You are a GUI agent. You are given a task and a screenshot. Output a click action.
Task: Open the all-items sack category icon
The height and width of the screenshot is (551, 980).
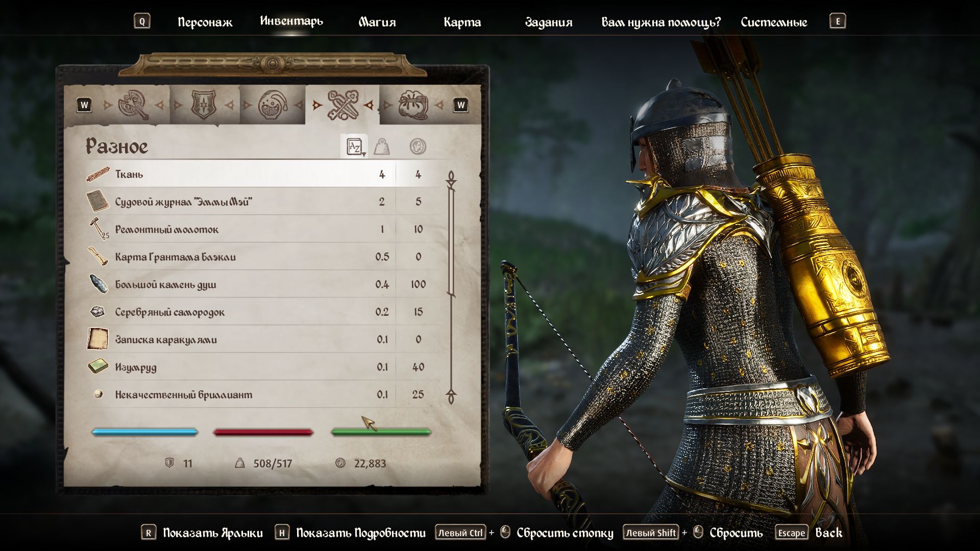pos(412,105)
